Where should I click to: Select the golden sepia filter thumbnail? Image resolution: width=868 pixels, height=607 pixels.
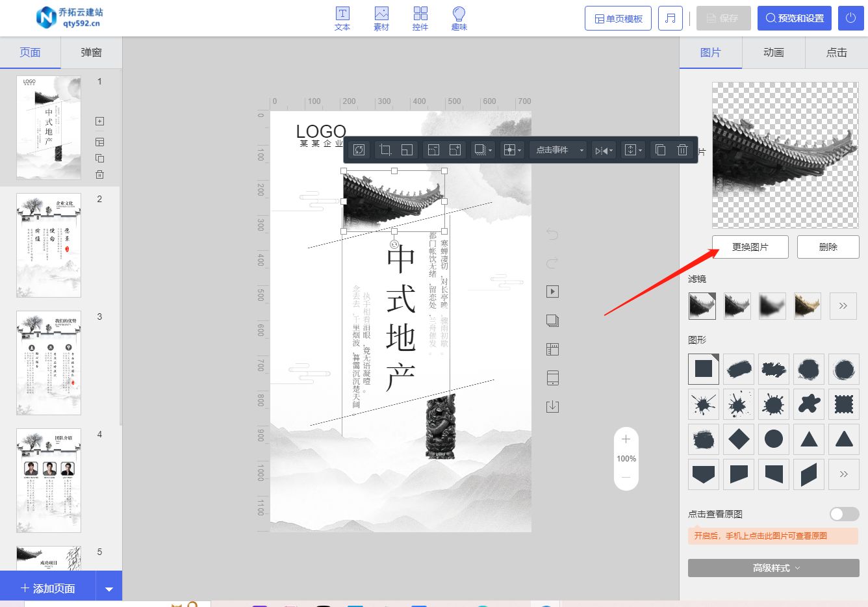pyautogui.click(x=808, y=305)
